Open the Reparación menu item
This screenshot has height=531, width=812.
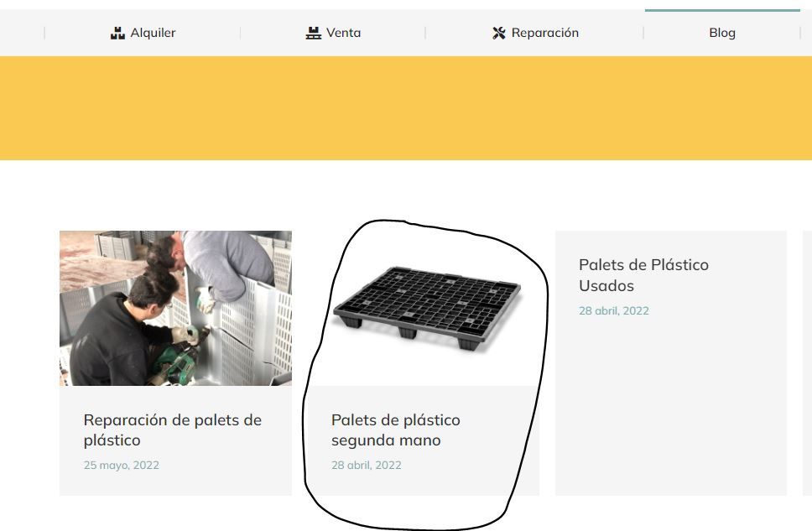coord(535,34)
